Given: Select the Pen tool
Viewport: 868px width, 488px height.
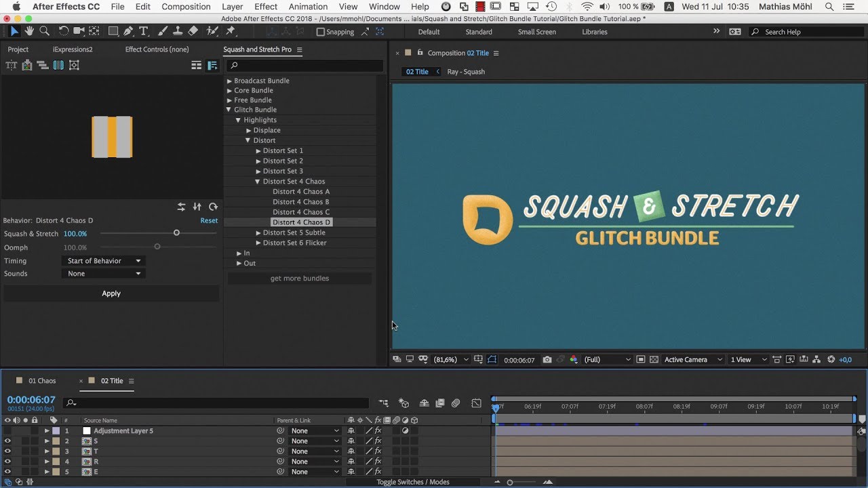Looking at the screenshot, I should [x=129, y=31].
